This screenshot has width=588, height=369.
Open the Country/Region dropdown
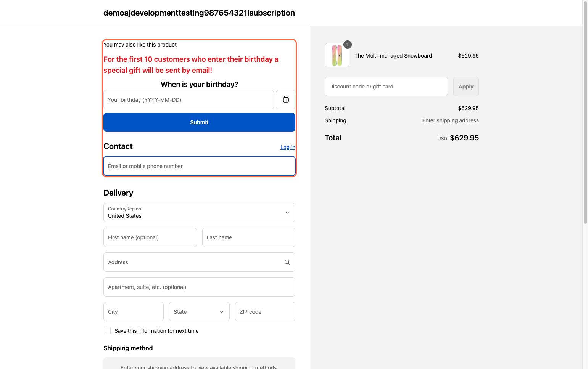point(199,213)
